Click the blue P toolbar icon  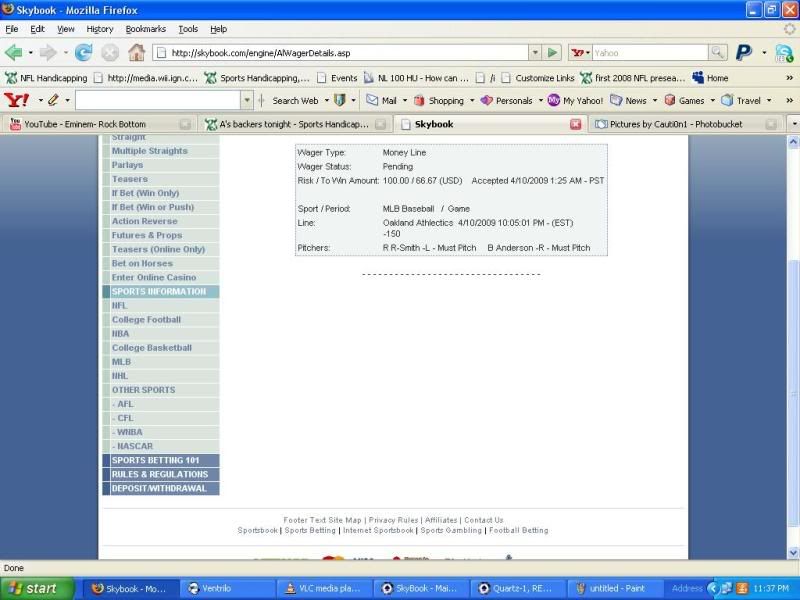pyautogui.click(x=744, y=52)
